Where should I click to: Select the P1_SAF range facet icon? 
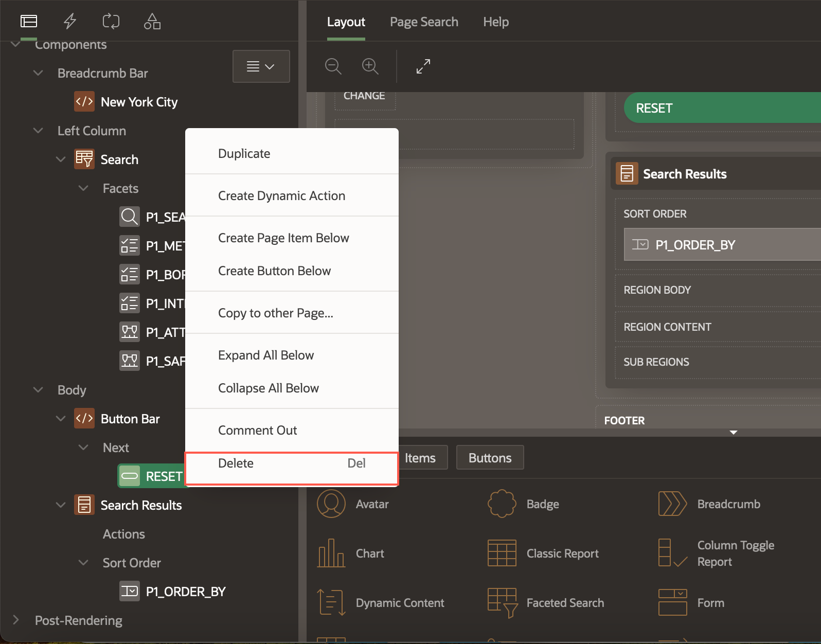pyautogui.click(x=130, y=361)
